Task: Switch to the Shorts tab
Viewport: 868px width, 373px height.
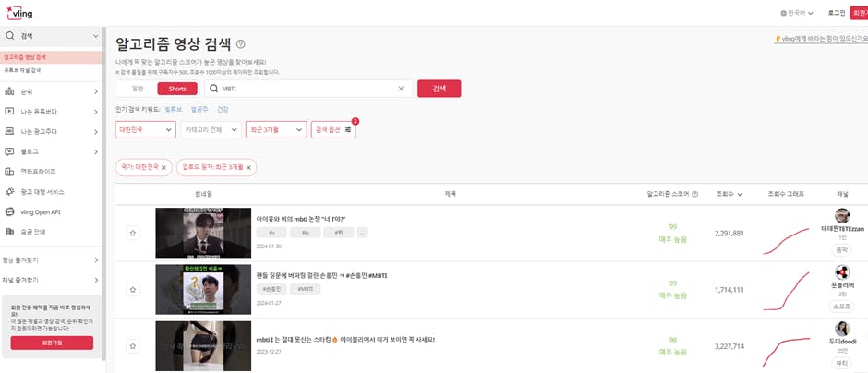Action: (177, 89)
